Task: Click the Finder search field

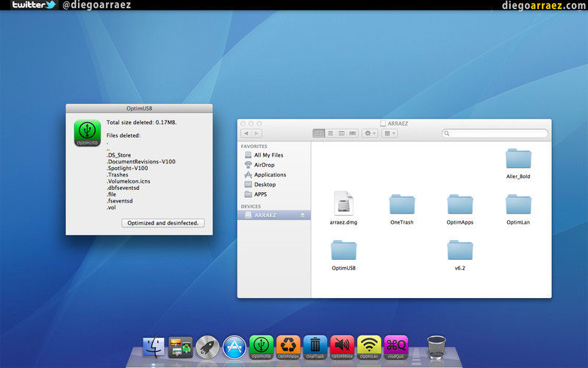Action: [x=495, y=133]
